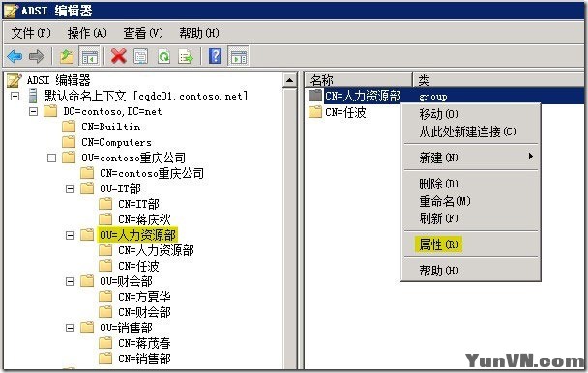Open the 帮助(H) menu in menu bar
This screenshot has width=588, height=373.
[x=199, y=33]
